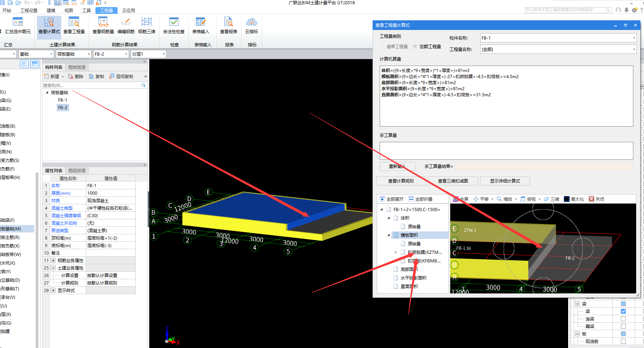Switch to 图层管理 tab
The height and width of the screenshot is (348, 644).
click(x=77, y=170)
